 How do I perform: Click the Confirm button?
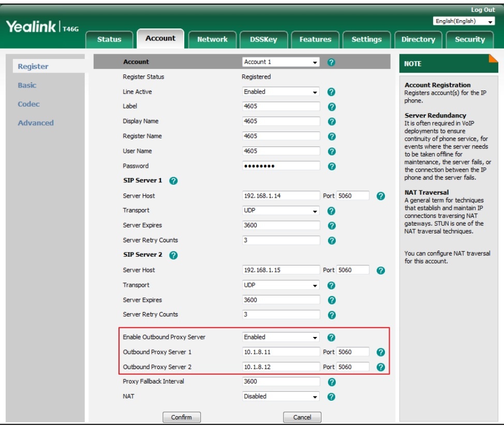point(182,417)
